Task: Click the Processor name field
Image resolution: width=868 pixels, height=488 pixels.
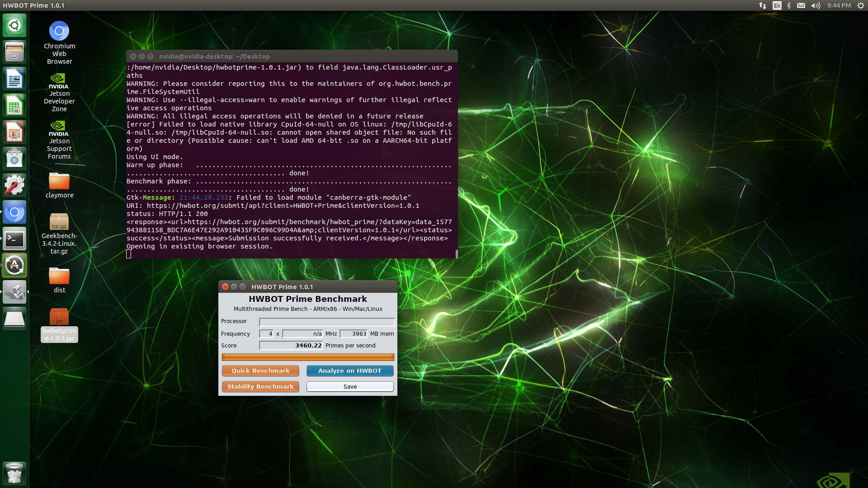Action: click(327, 322)
